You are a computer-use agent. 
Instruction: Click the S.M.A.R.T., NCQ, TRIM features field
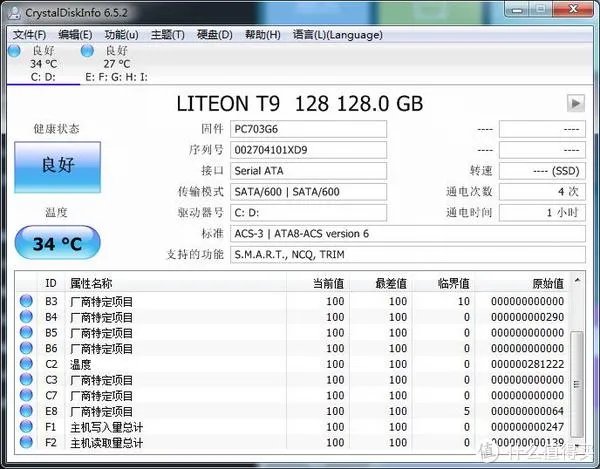(408, 254)
